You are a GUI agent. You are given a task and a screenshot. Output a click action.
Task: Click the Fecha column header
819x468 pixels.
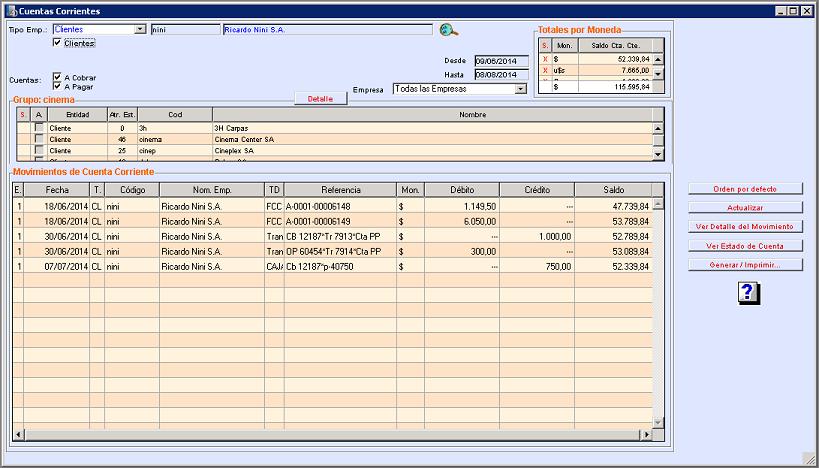(56, 190)
